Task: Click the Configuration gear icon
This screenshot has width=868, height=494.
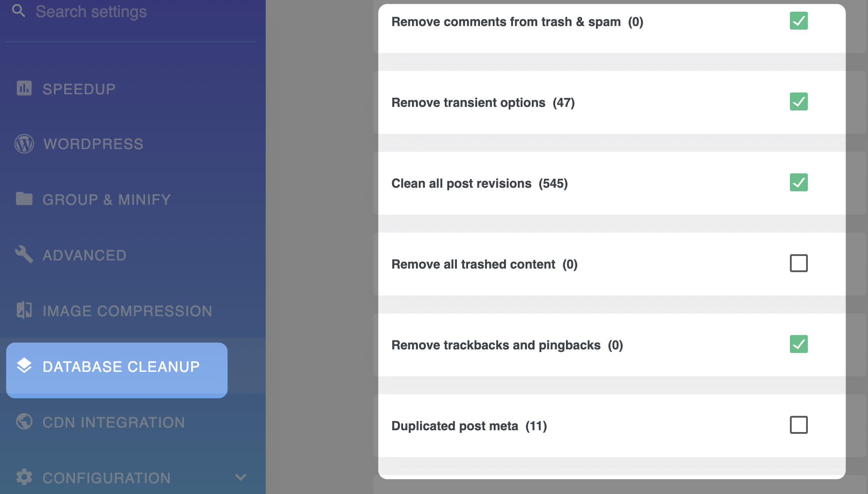Action: point(24,477)
